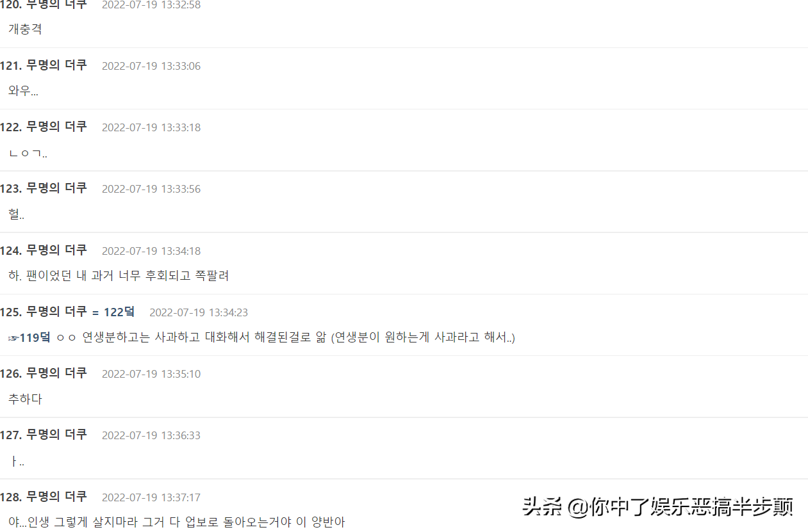Click comment 124 author 무명의 더쿠
Viewport: 808px width, 532px height.
point(56,250)
